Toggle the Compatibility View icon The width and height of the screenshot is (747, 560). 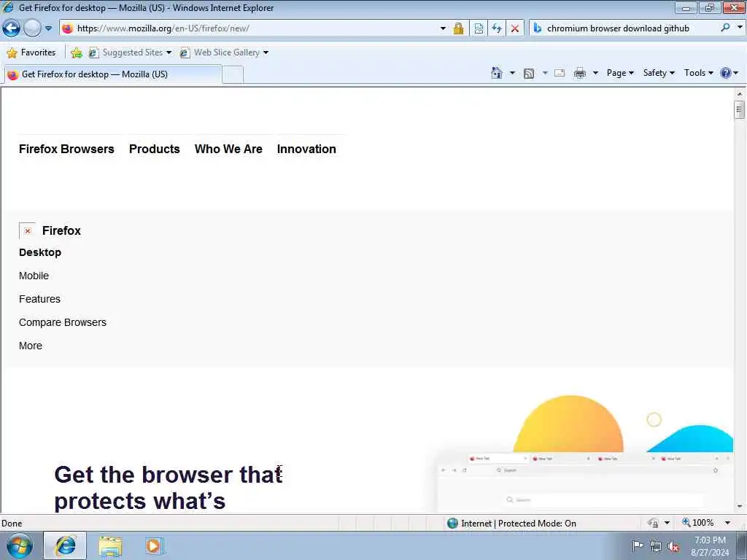[479, 28]
